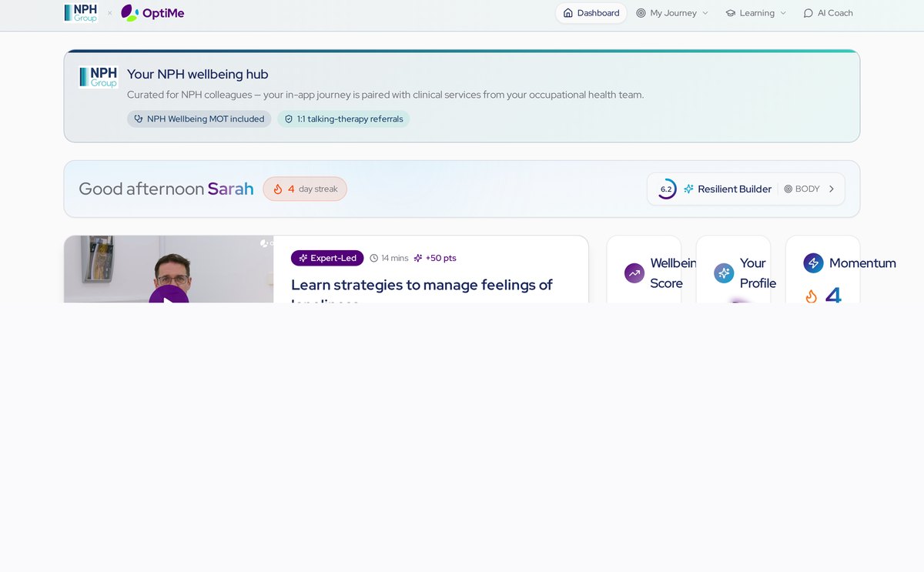Image resolution: width=924 pixels, height=572 pixels.
Task: Click the clock icon beside 14 mins
Action: (374, 258)
